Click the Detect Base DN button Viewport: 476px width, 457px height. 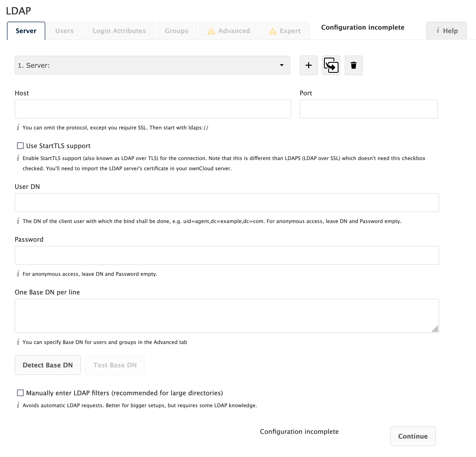(x=48, y=365)
